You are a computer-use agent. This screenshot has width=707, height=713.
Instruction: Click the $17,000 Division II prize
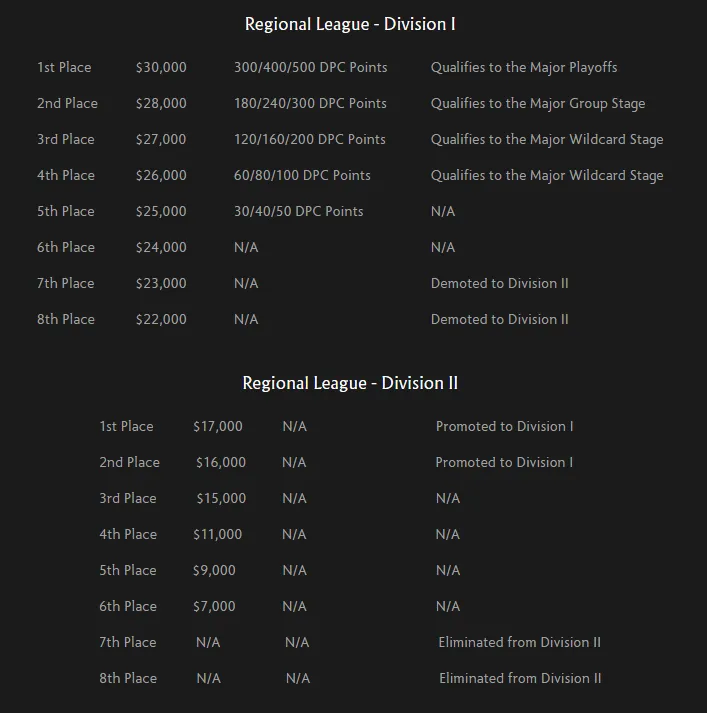pos(217,426)
